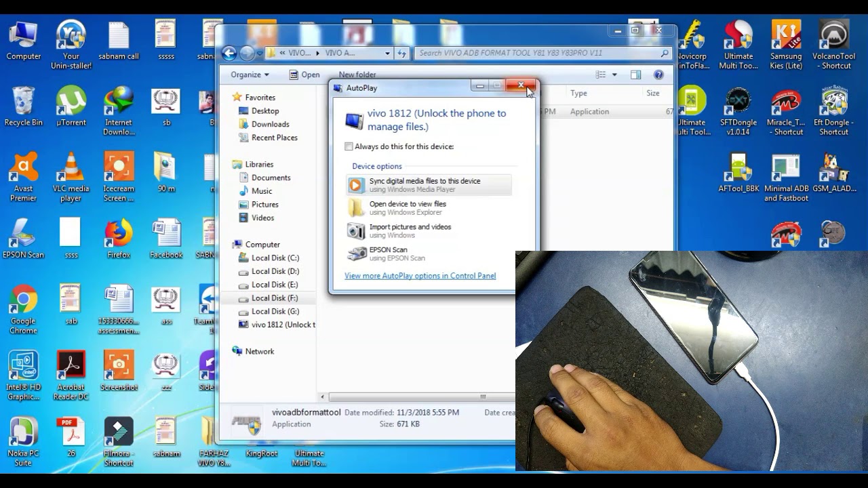Open the Recycle Bin icon
Image resolution: width=868 pixels, height=488 pixels.
(x=23, y=107)
